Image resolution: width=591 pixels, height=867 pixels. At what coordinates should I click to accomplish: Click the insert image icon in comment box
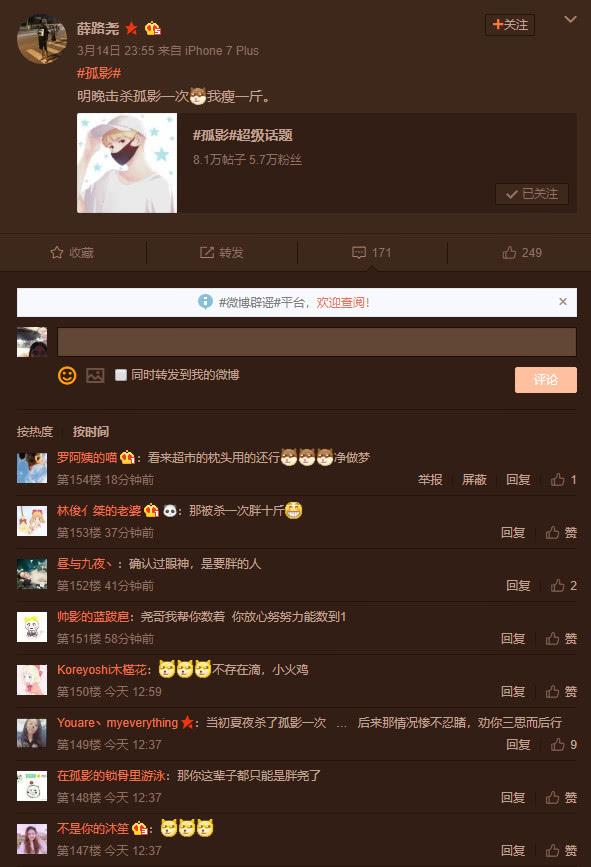point(95,375)
